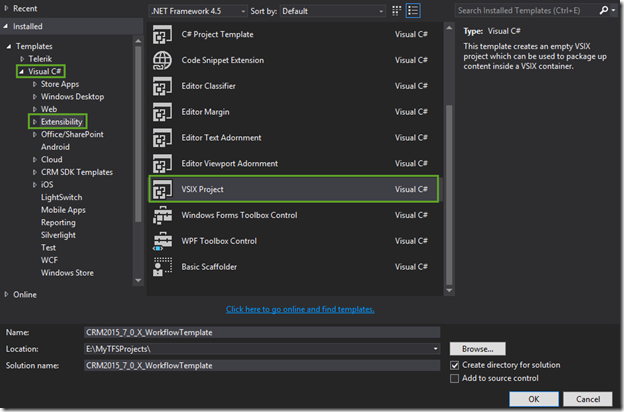Expand the Web node arrow
The width and height of the screenshot is (624, 412).
[35, 109]
